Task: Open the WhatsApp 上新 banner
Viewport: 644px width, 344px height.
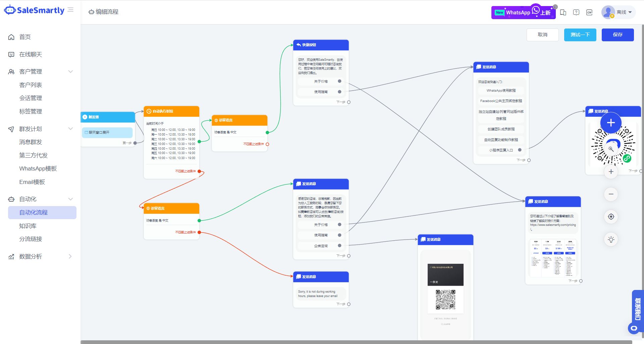Action: coord(523,12)
